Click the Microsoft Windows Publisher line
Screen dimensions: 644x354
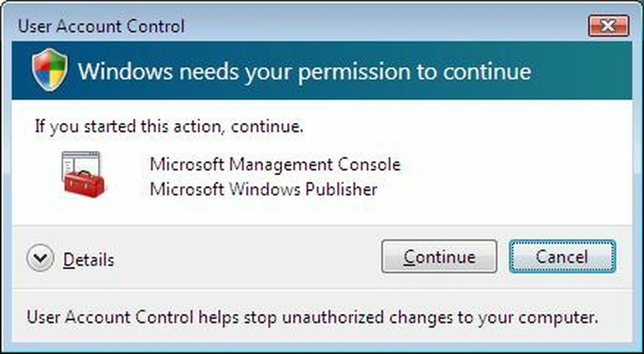(263, 189)
